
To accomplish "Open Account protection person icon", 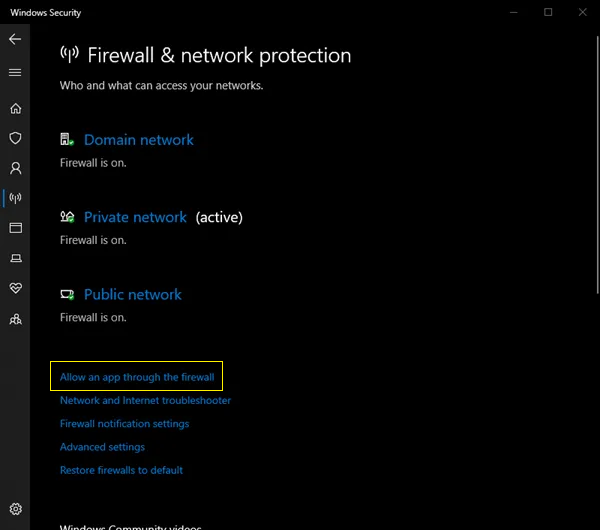I will [x=15, y=168].
